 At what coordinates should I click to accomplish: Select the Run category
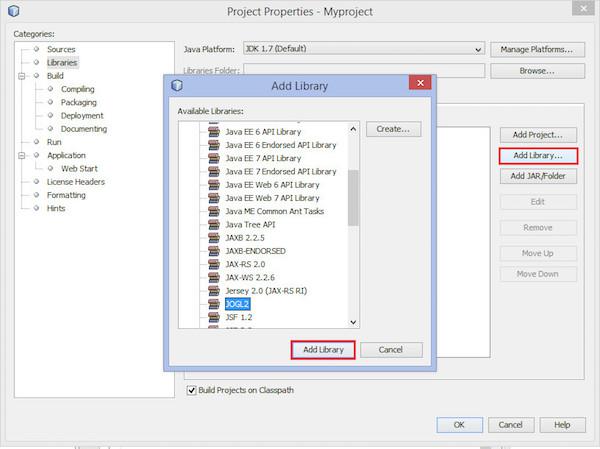(x=54, y=142)
